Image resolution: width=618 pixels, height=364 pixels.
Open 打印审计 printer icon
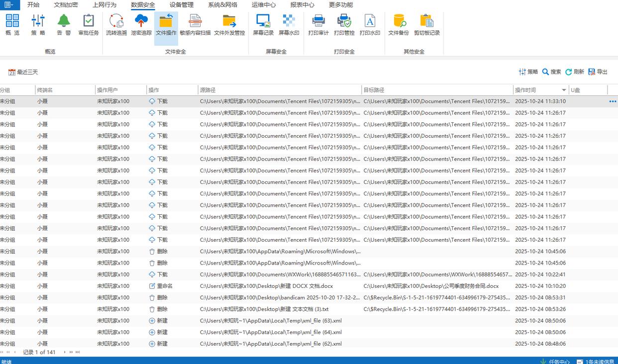point(318,25)
